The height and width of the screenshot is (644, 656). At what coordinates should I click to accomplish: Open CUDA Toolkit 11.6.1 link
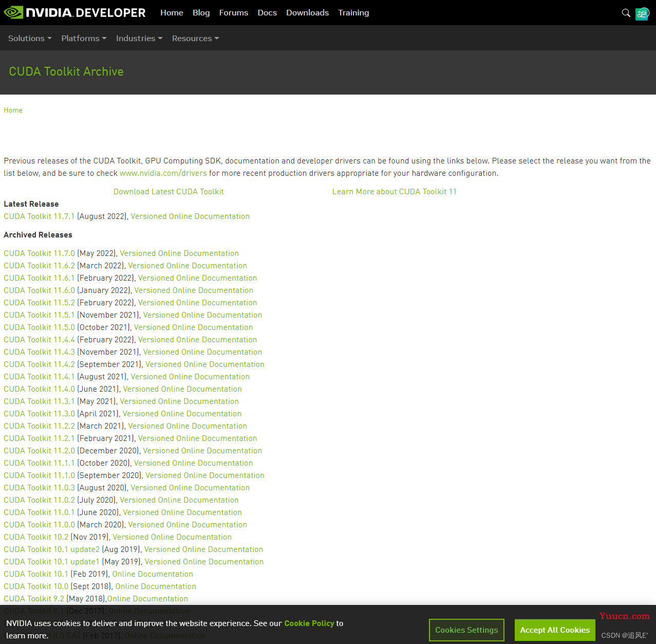39,278
